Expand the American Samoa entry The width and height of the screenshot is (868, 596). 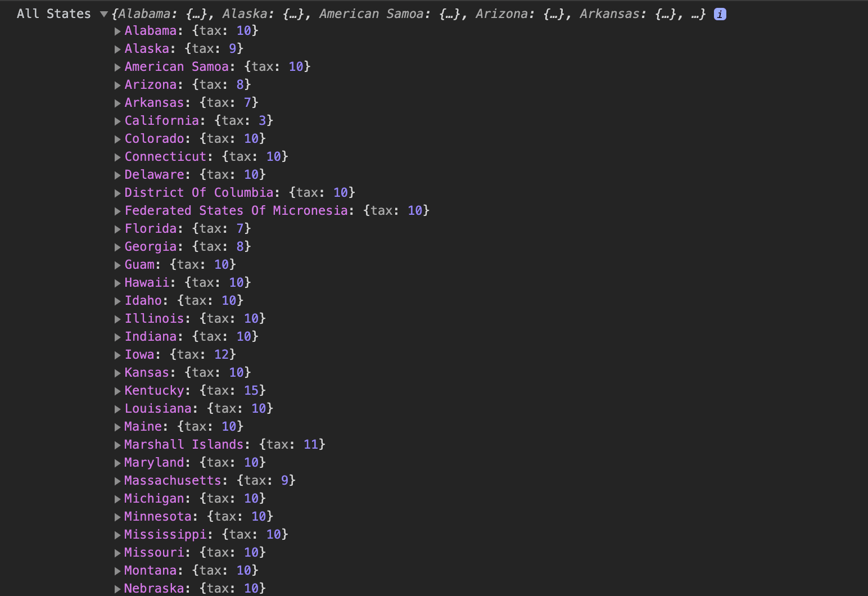pyautogui.click(x=117, y=67)
